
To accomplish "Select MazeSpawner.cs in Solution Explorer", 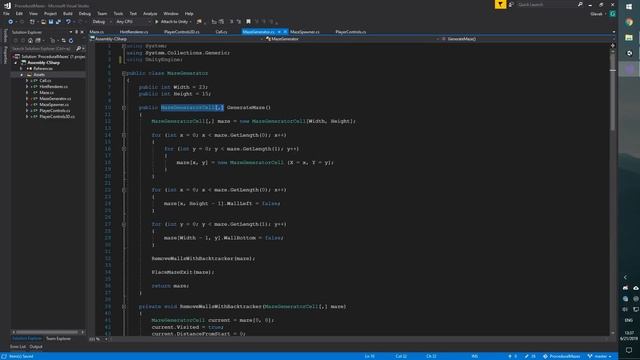I will point(54,105).
